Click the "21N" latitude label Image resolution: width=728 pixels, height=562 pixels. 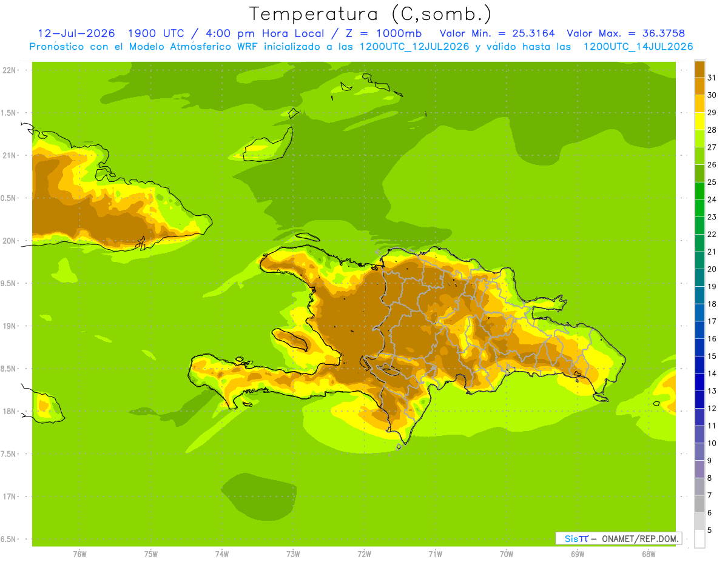pos(9,155)
